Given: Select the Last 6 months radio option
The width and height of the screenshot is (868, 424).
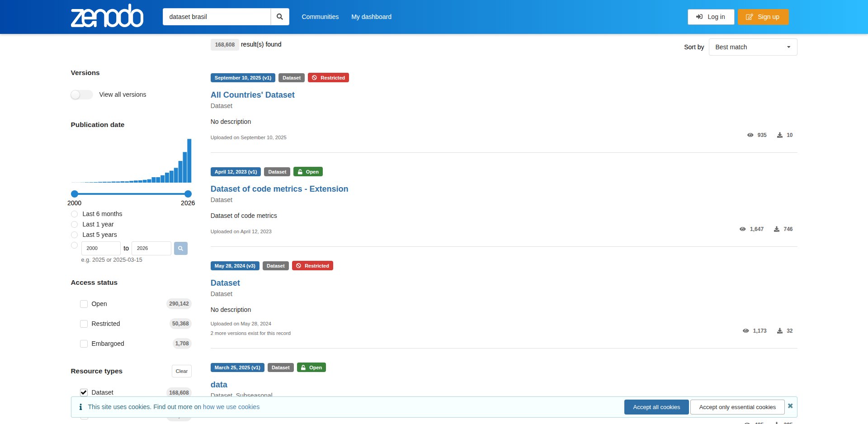Looking at the screenshot, I should [75, 214].
